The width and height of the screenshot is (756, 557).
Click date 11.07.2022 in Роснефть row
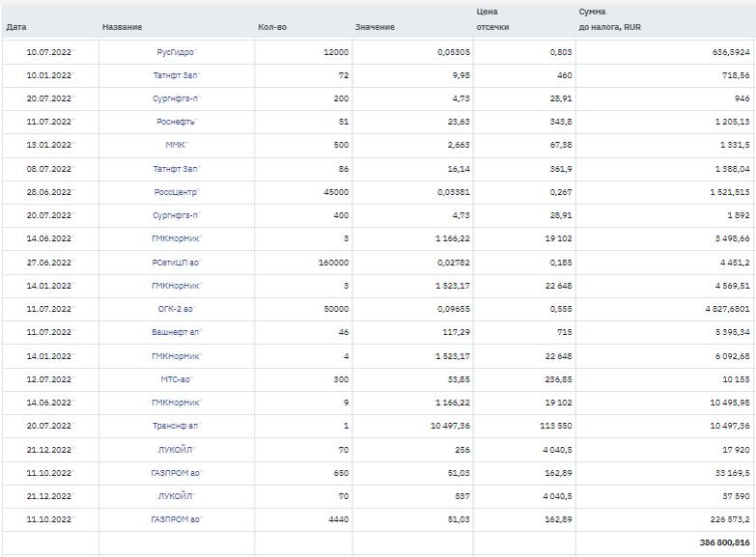click(48, 122)
